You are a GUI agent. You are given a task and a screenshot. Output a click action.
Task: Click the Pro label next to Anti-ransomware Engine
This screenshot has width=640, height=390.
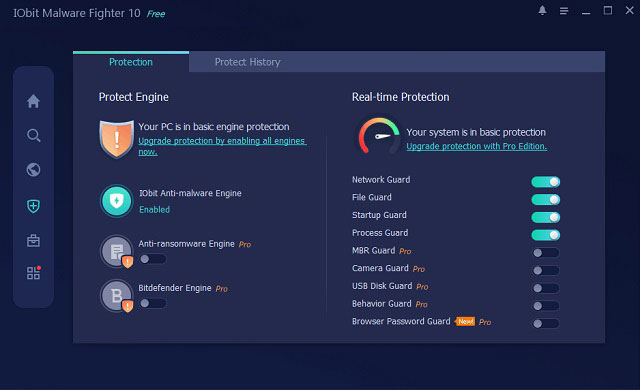point(245,245)
